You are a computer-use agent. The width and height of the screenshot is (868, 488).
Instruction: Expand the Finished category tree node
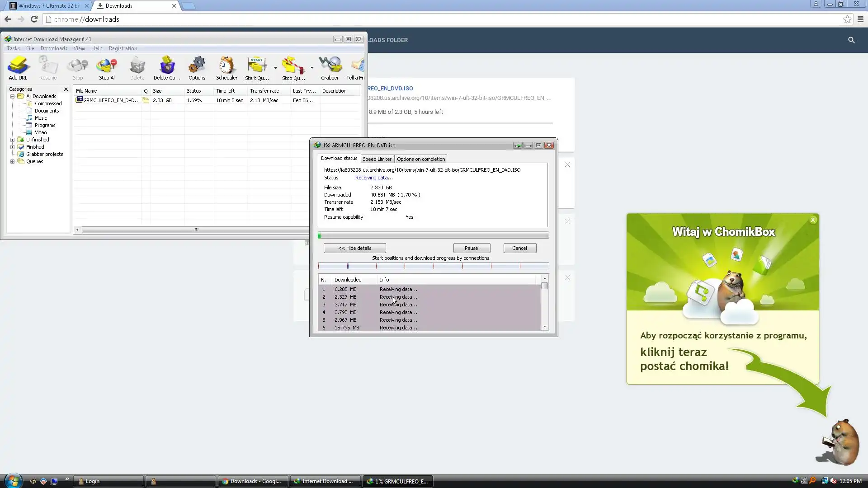coord(13,147)
